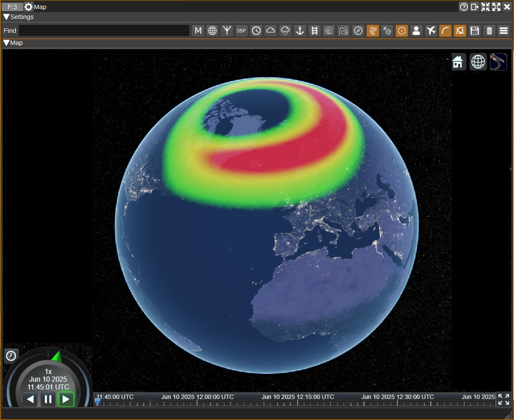Toggle the aurora overlay button
The height and width of the screenshot is (420, 514).
373,31
